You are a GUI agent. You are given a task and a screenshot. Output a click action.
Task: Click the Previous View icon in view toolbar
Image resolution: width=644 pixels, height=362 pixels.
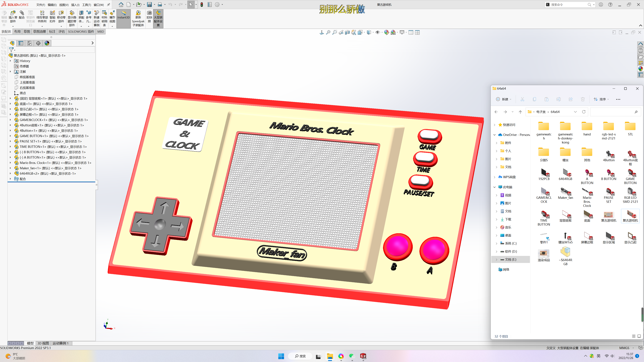341,33
